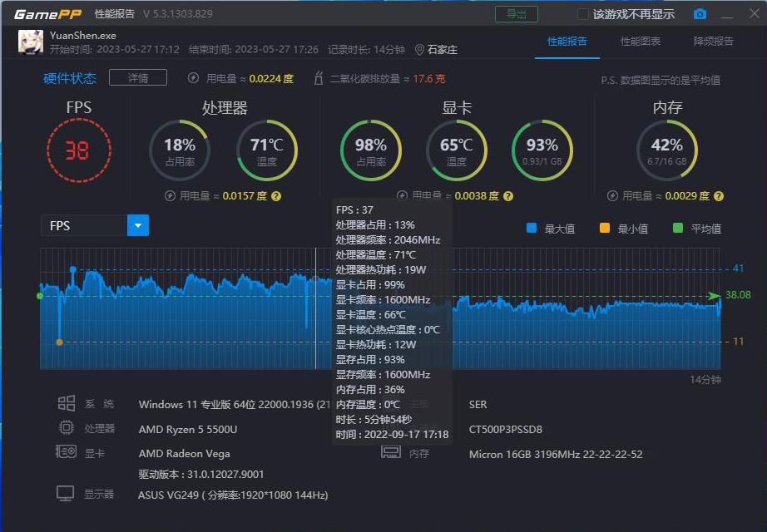Click the 显示器 monitor icon
Screen dimensions: 767x532
coord(64,493)
